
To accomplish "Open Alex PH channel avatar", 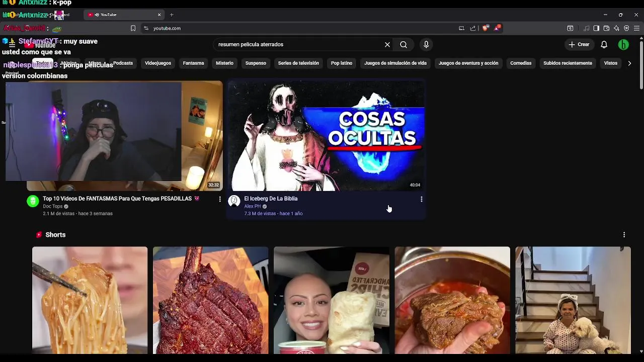I will pyautogui.click(x=234, y=202).
